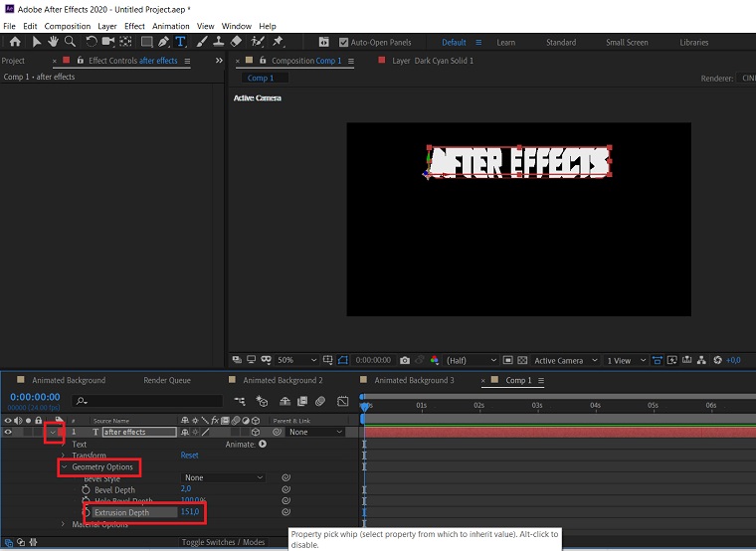
Task: Take a snapshot with the camera icon
Action: (x=405, y=360)
